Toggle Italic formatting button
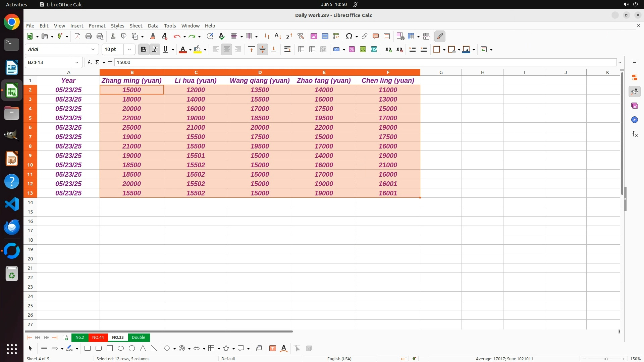Viewport: 644px width, 362px height. (155, 50)
